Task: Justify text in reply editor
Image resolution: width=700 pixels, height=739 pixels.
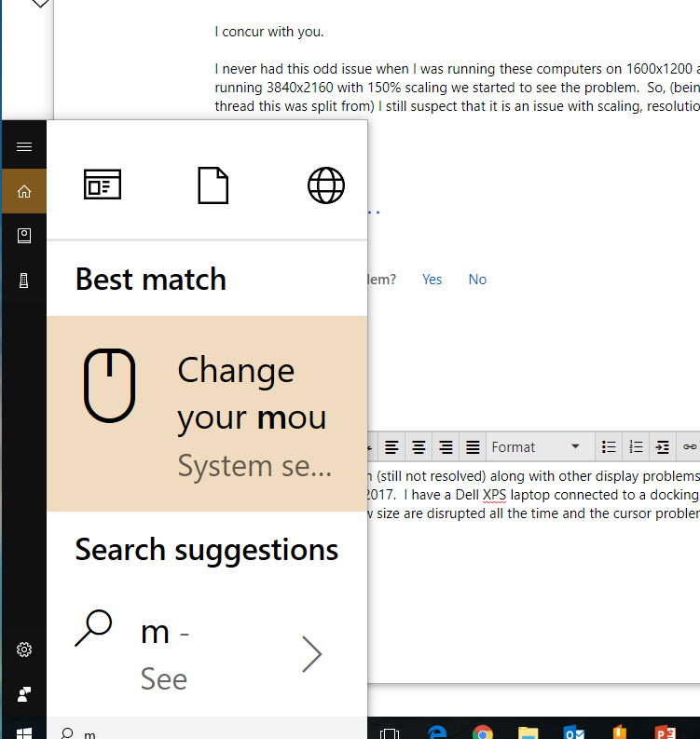Action: (x=473, y=446)
